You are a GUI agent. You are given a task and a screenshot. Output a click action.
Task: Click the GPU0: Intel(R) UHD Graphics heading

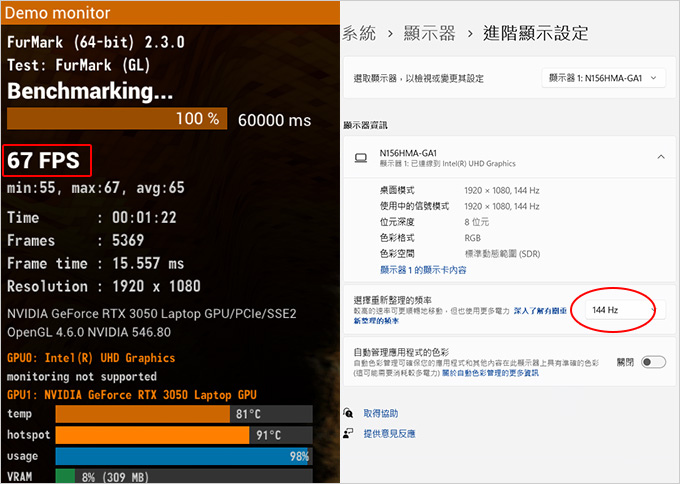point(91,358)
